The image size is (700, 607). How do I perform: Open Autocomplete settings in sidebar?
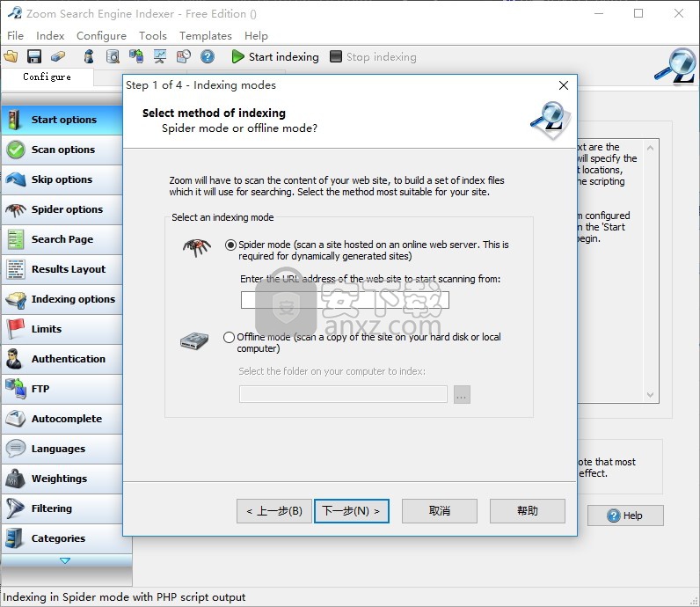[x=62, y=419]
